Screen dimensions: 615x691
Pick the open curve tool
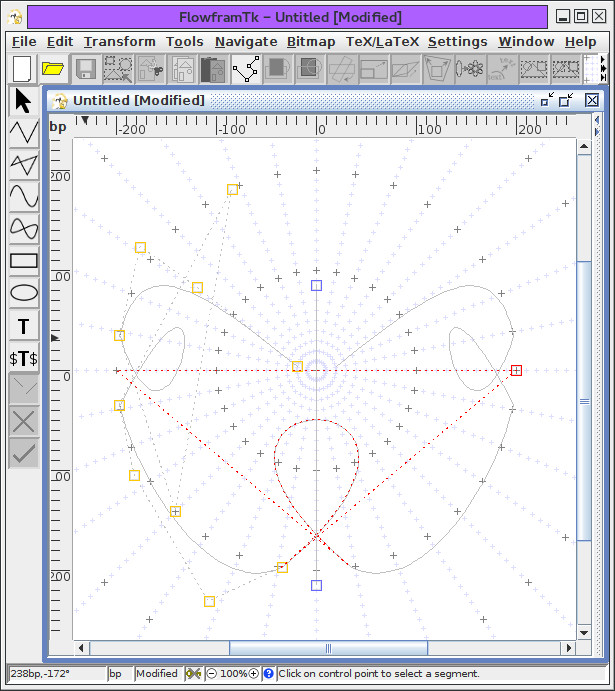(x=24, y=197)
